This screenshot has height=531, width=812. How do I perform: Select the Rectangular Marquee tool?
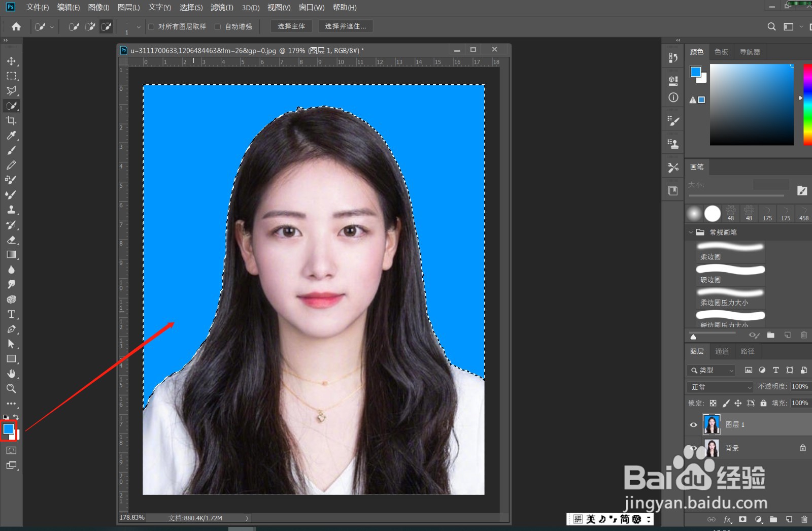pos(11,76)
